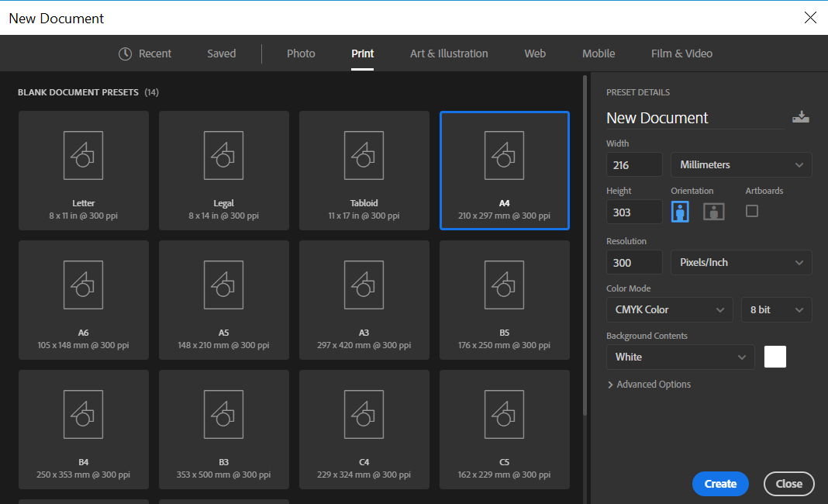
Task: Open the White background contents dropdown
Action: (x=680, y=357)
